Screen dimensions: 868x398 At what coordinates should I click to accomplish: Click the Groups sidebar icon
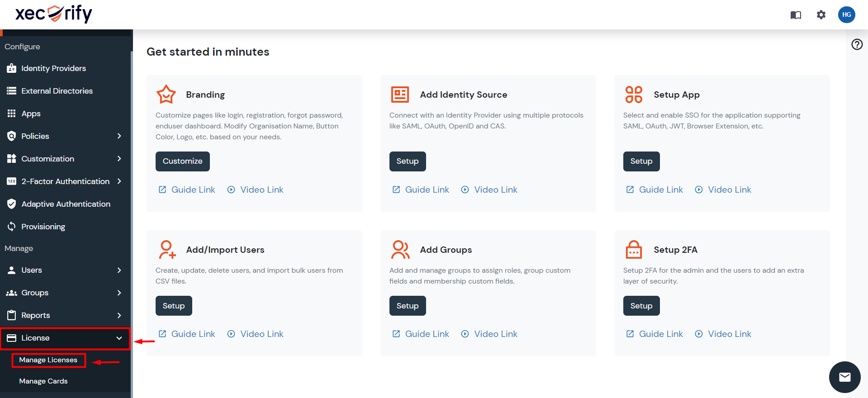click(x=12, y=293)
